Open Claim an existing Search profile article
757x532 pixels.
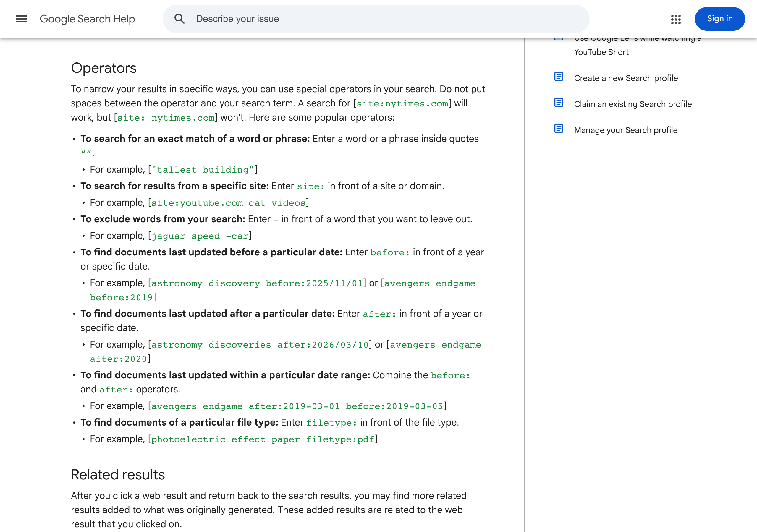click(633, 104)
